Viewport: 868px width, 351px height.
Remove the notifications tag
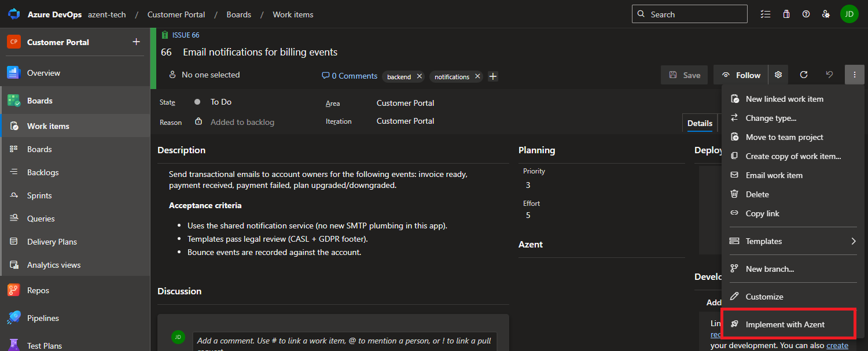477,76
